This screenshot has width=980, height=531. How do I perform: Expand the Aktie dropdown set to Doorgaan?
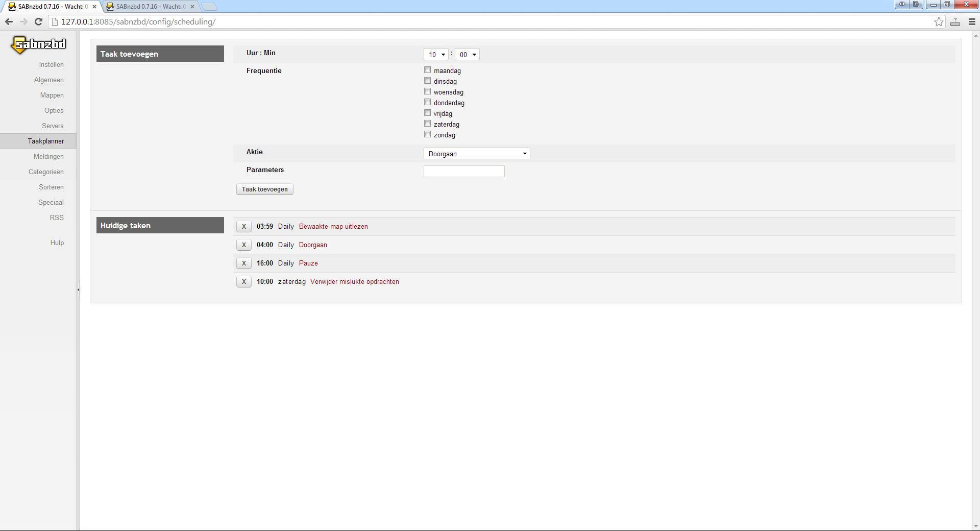coord(477,154)
